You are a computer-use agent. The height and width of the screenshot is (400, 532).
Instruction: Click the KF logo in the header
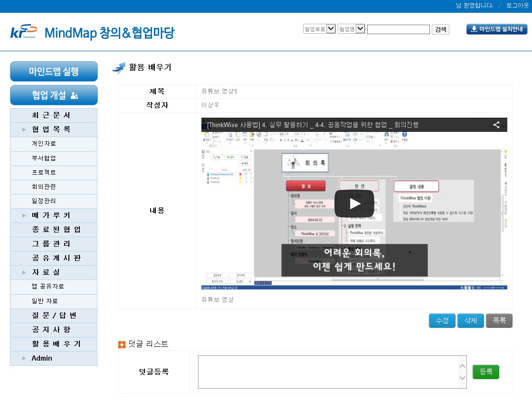pyautogui.click(x=24, y=31)
